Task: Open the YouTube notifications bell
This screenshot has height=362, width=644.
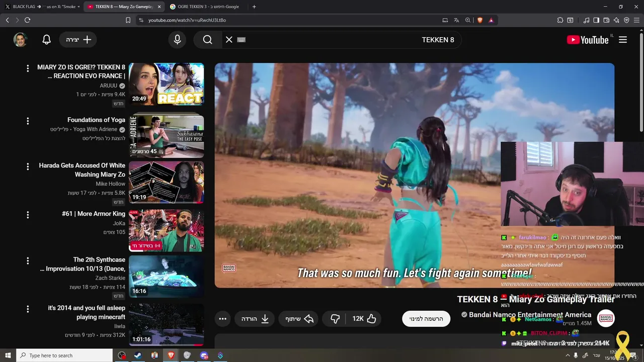Action: [x=46, y=40]
